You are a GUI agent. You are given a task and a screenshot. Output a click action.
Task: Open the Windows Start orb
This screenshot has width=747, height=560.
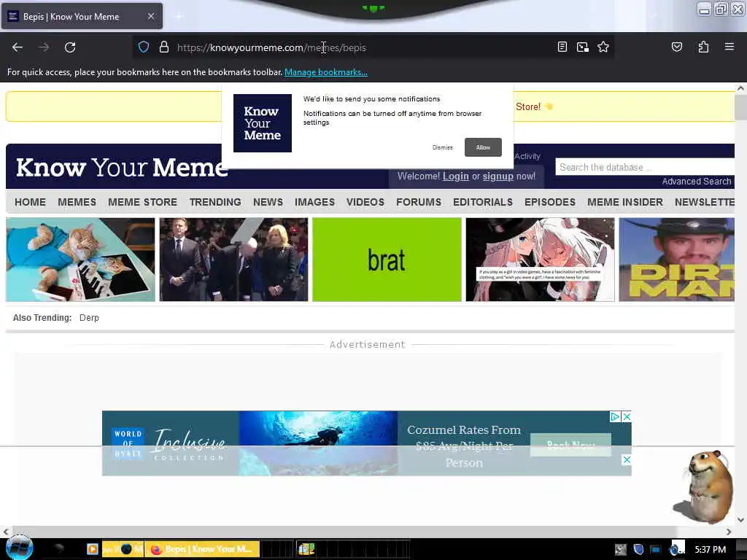[x=20, y=547]
